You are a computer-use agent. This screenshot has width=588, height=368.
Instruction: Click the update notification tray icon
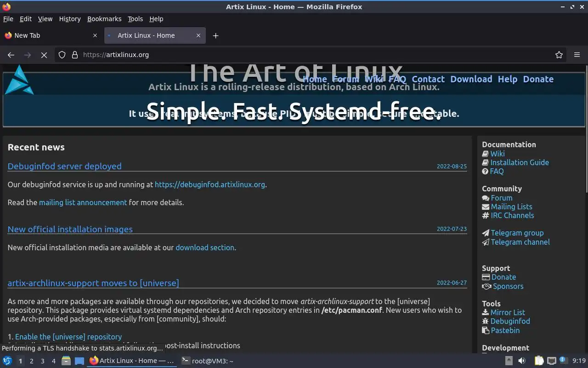tap(564, 361)
